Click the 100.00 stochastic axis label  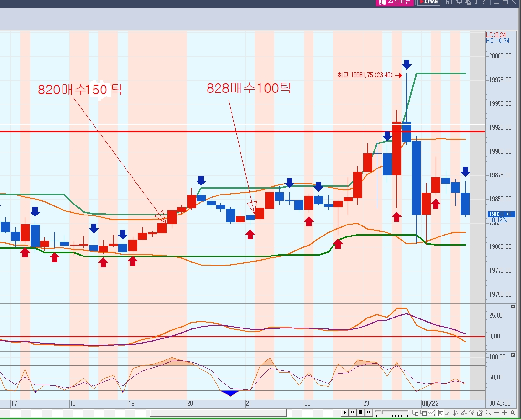[498, 357]
